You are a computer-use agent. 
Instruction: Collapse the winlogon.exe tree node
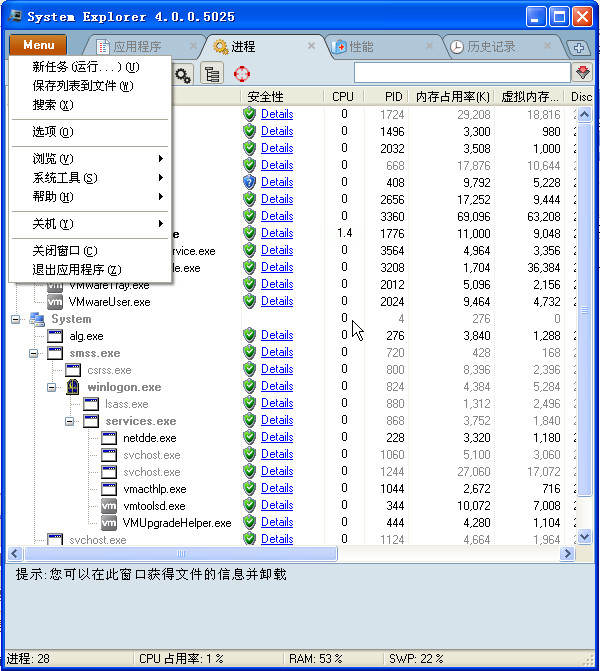click(51, 387)
